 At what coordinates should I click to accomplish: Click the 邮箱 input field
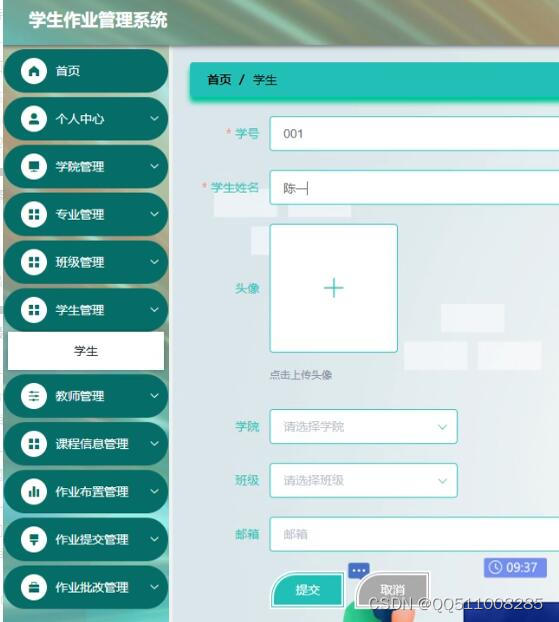pyautogui.click(x=414, y=534)
